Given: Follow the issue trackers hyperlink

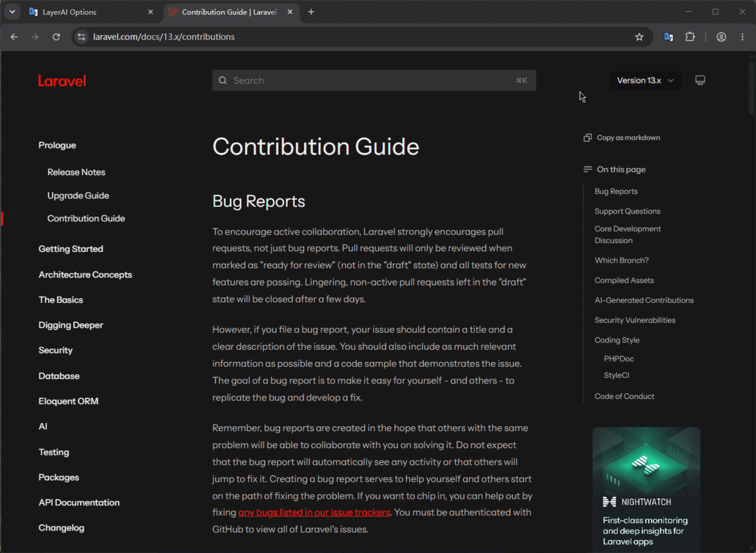Looking at the screenshot, I should [x=314, y=513].
